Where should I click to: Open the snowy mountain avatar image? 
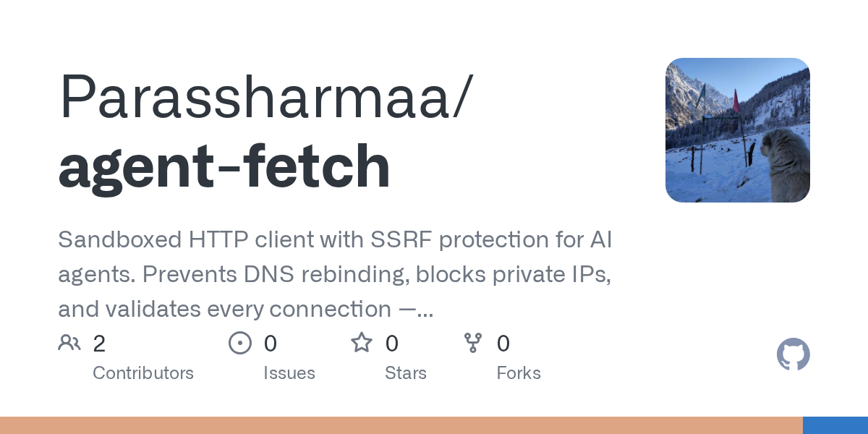click(x=737, y=130)
